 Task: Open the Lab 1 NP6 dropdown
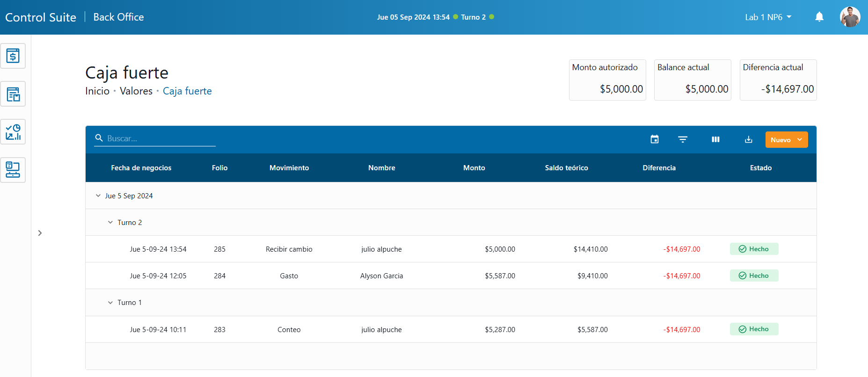(768, 17)
